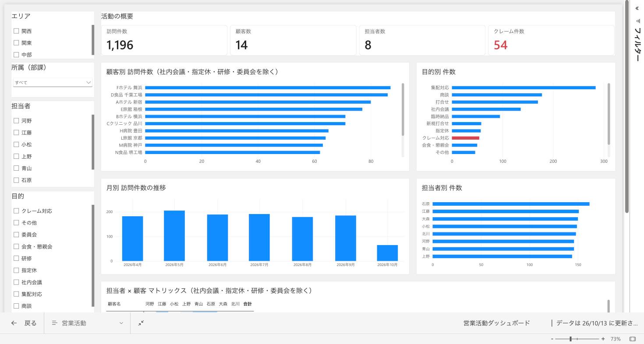Image resolution: width=644 pixels, height=344 pixels.
Task: Click the 顧客名 matrix column header
Action: point(114,304)
